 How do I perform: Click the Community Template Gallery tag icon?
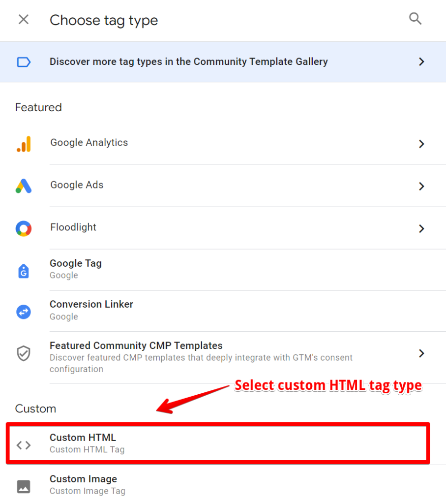pyautogui.click(x=24, y=62)
